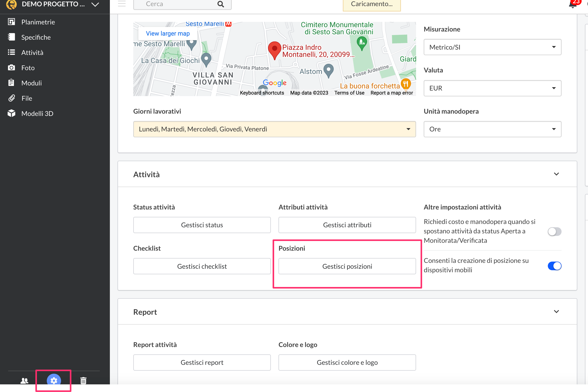Toggle Richiedi costo e manodopera switch
588x392 pixels.
pos(554,231)
